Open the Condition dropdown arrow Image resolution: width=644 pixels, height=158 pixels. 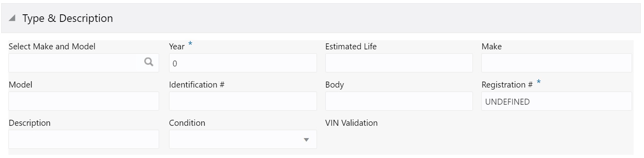[x=306, y=140]
